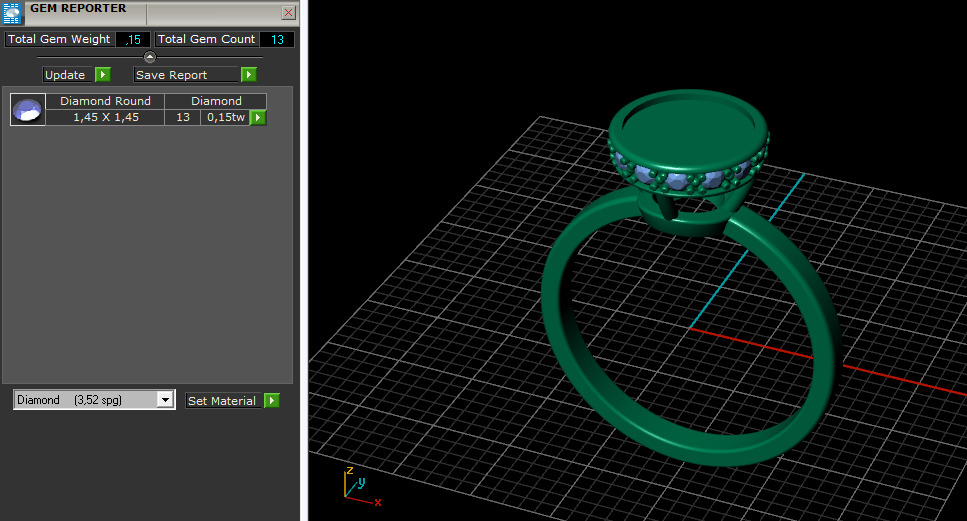Click green arrow beside 0,15tw
The height and width of the screenshot is (521, 967).
tap(258, 117)
